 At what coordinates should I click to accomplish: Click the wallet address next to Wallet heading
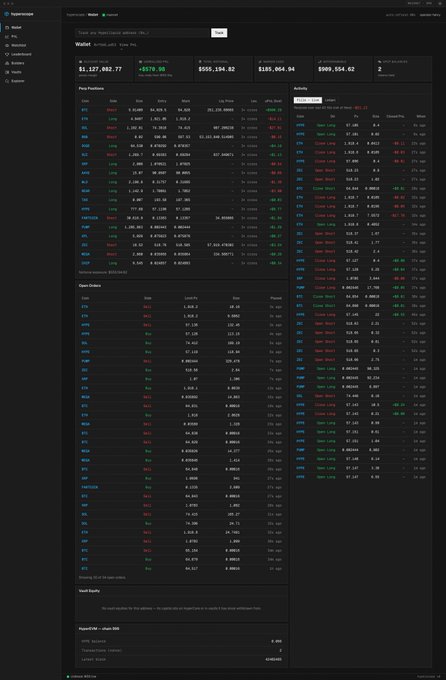tap(105, 45)
